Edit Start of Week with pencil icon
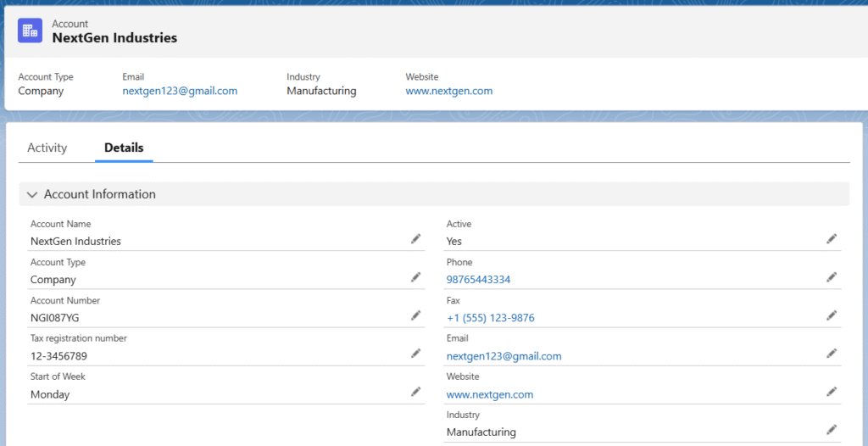Screen dimensions: 868x446 tap(415, 392)
